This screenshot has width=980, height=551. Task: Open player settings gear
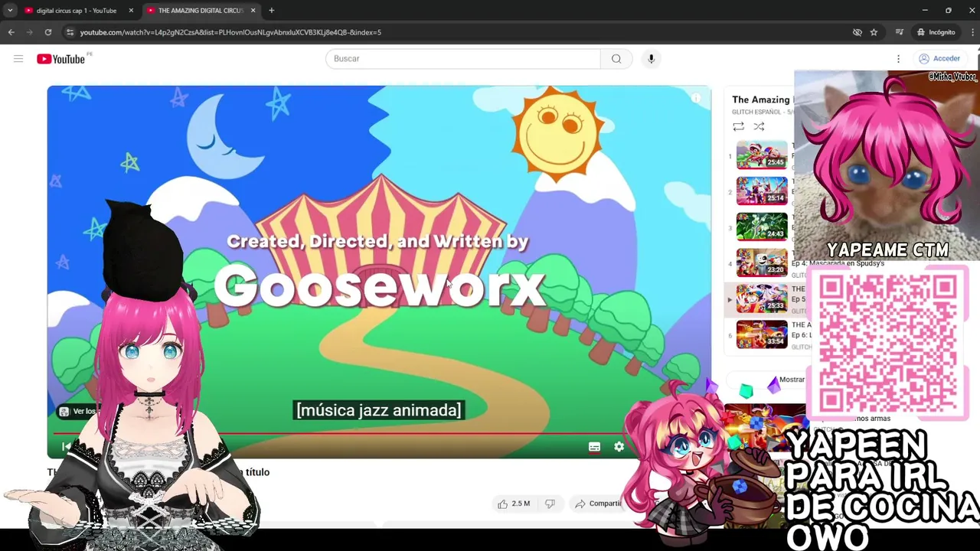[x=619, y=447]
